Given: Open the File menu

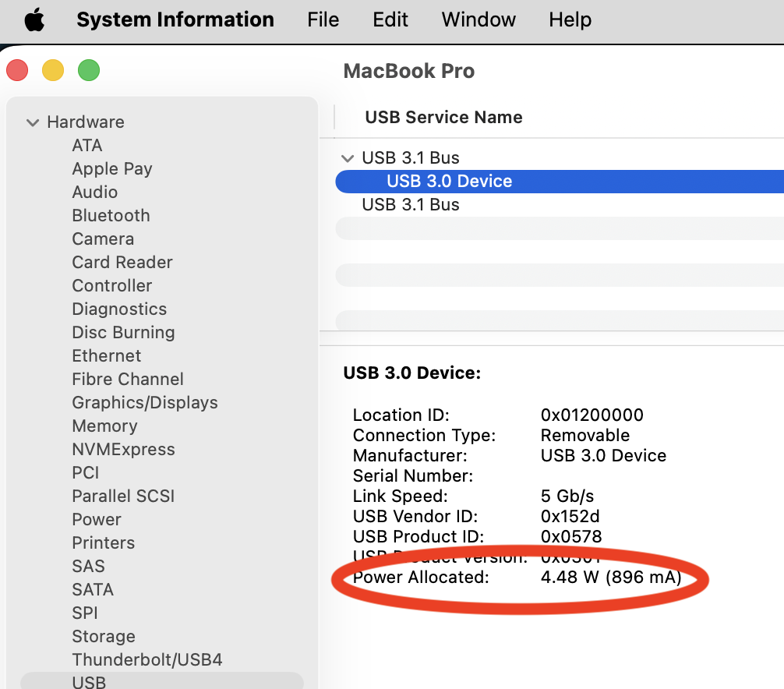Looking at the screenshot, I should click(x=323, y=19).
